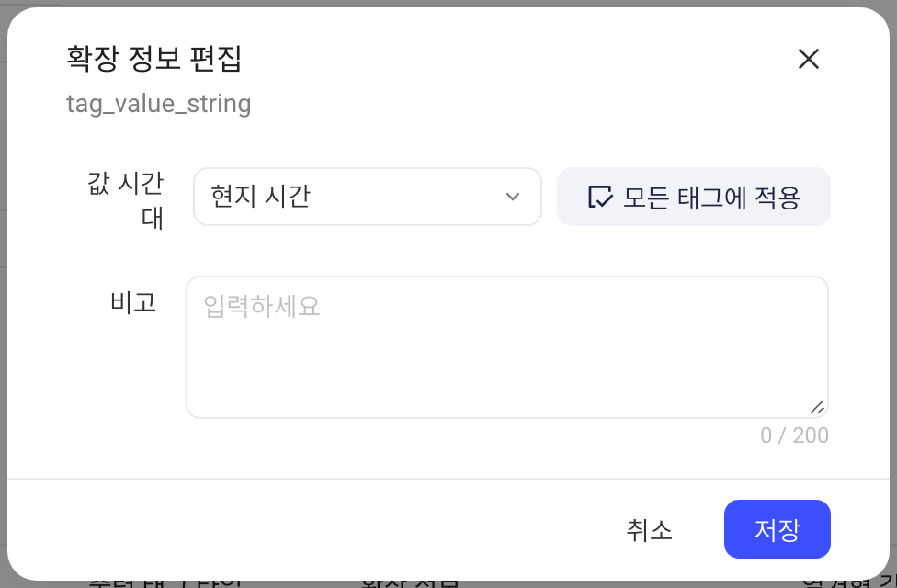Image resolution: width=897 pixels, height=588 pixels.
Task: Click the resize grip of the 비고 textarea
Action: point(817,407)
